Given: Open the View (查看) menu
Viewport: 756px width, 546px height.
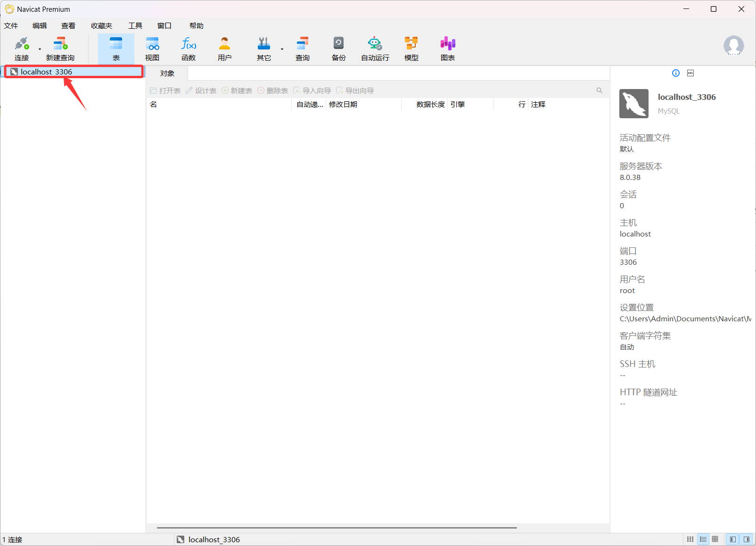Looking at the screenshot, I should [68, 26].
